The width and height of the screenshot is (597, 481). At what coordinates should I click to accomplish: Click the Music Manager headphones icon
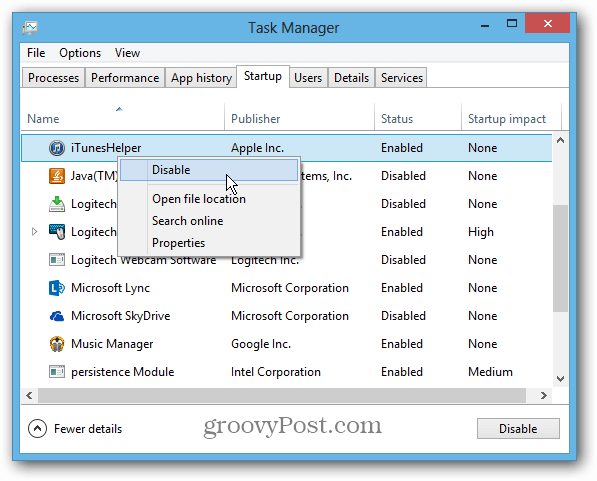click(57, 344)
